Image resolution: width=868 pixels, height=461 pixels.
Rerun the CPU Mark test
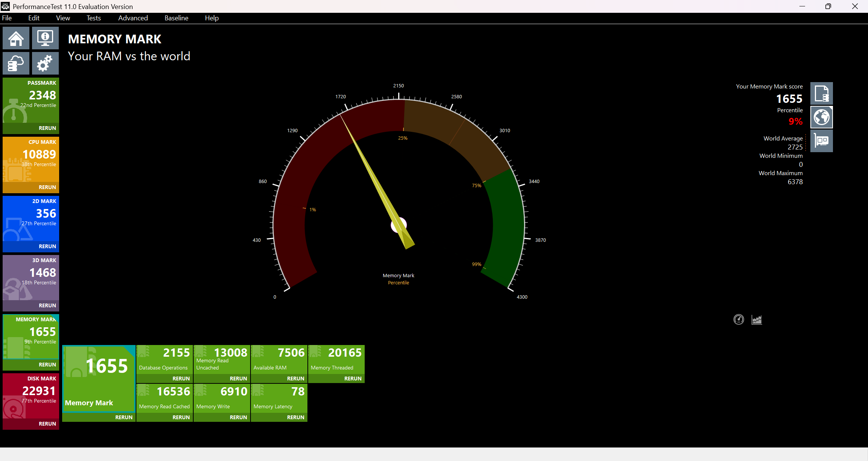click(x=47, y=187)
